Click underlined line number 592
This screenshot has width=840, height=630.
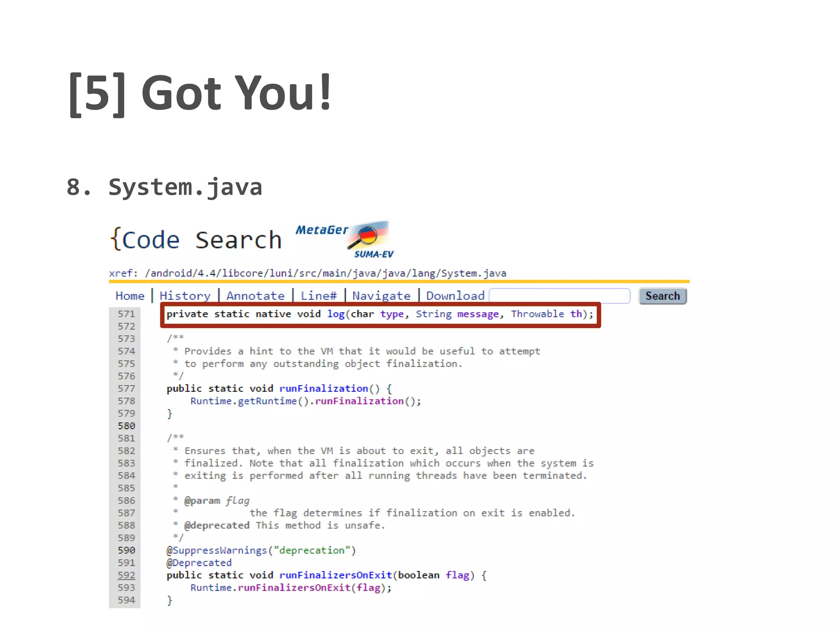[x=126, y=575]
